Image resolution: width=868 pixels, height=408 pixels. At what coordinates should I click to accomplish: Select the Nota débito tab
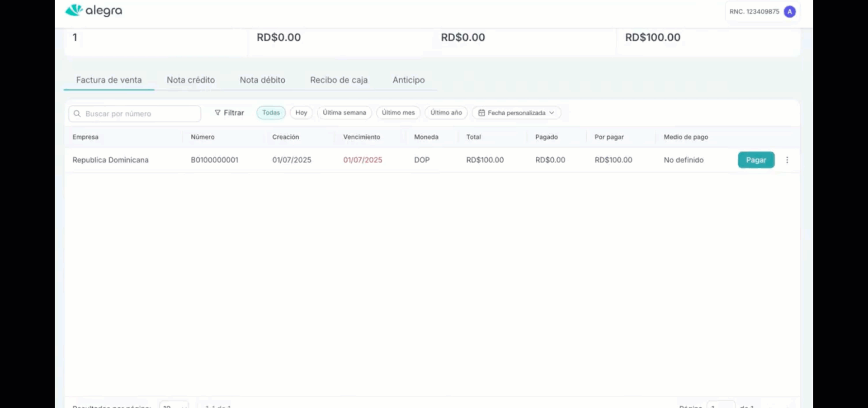[x=263, y=80]
